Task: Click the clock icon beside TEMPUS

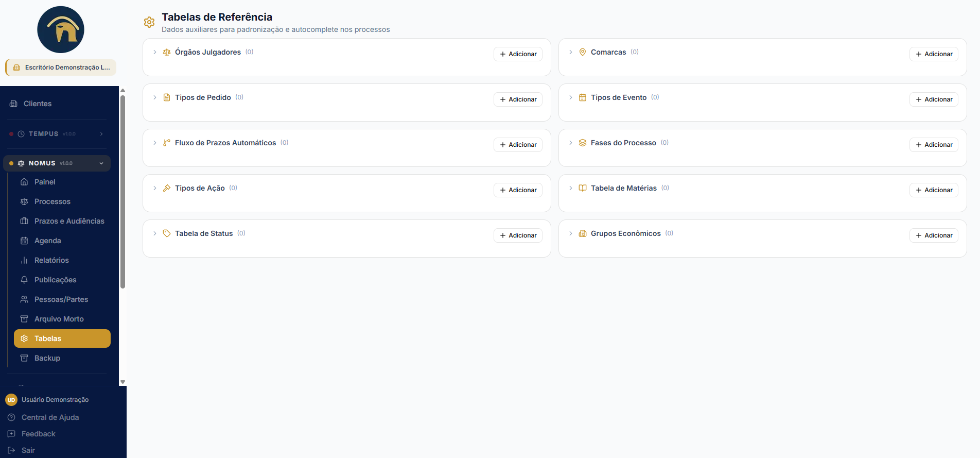Action: [21, 134]
